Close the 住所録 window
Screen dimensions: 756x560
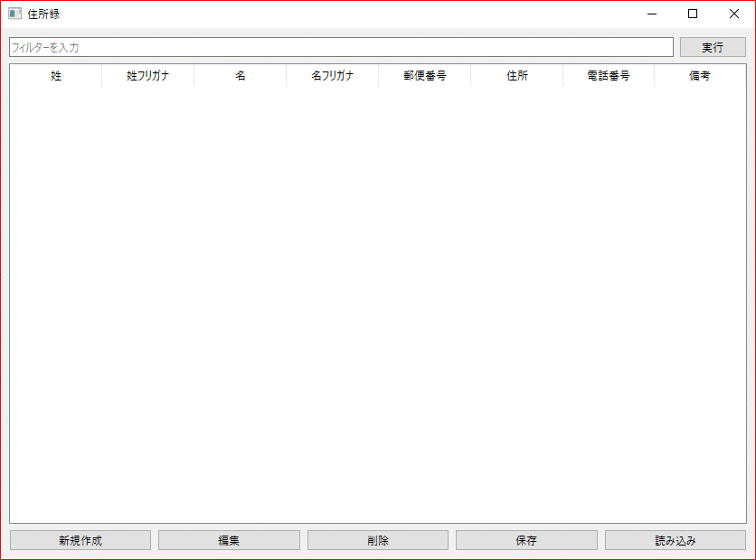pyautogui.click(x=733, y=14)
